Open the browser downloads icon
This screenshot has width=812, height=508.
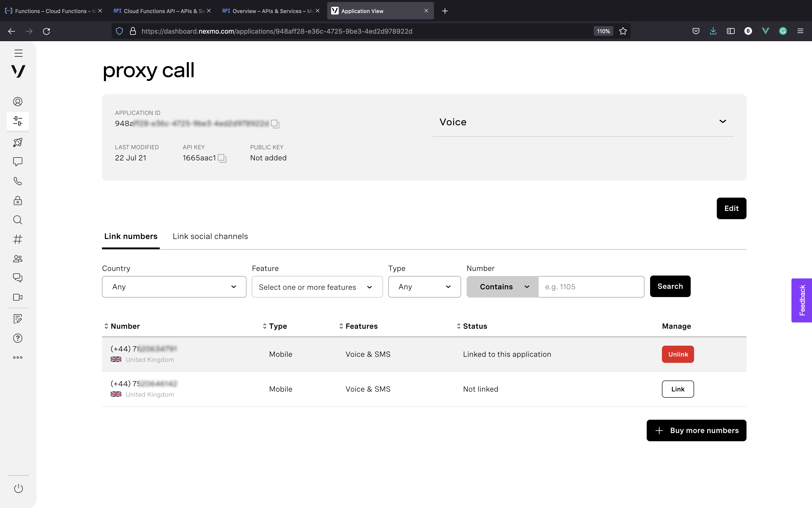713,31
